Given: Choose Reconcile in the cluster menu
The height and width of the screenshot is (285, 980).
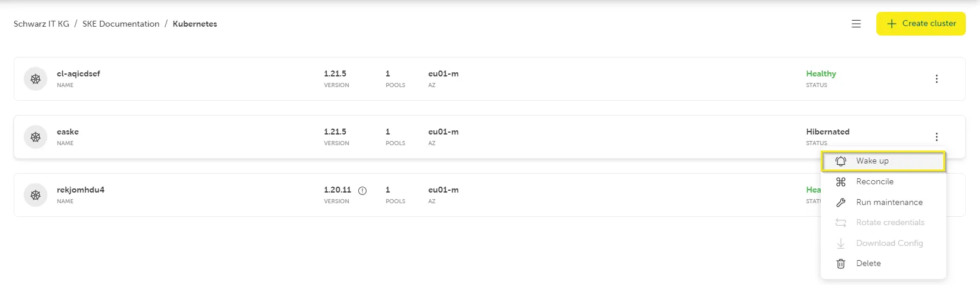Looking at the screenshot, I should 875,182.
